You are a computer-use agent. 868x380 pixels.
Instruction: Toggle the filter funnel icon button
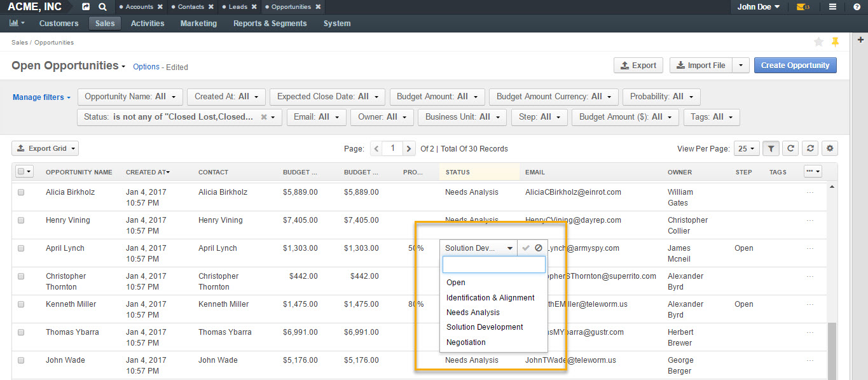click(771, 148)
